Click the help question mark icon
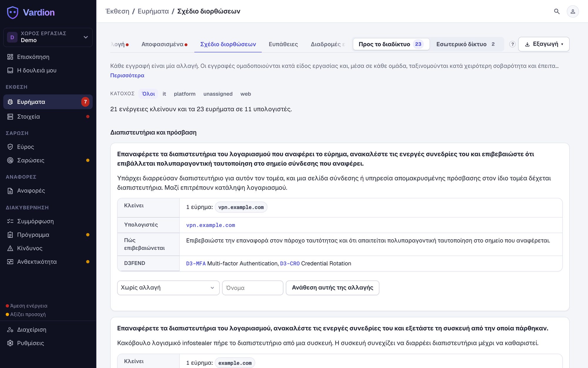 pyautogui.click(x=512, y=44)
